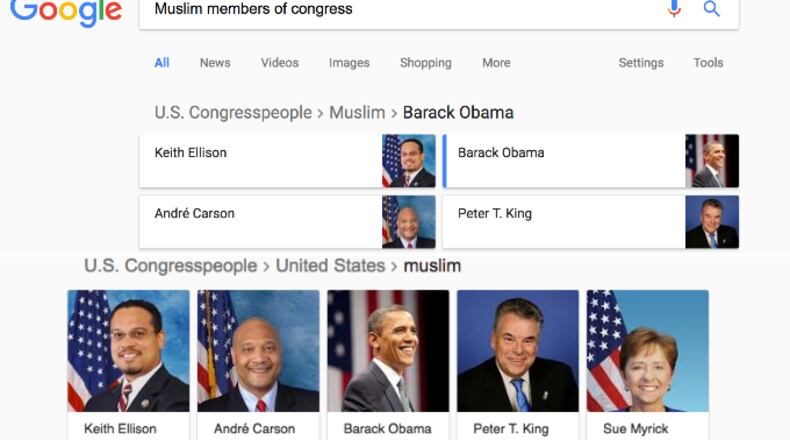Select the All results tab

[162, 63]
